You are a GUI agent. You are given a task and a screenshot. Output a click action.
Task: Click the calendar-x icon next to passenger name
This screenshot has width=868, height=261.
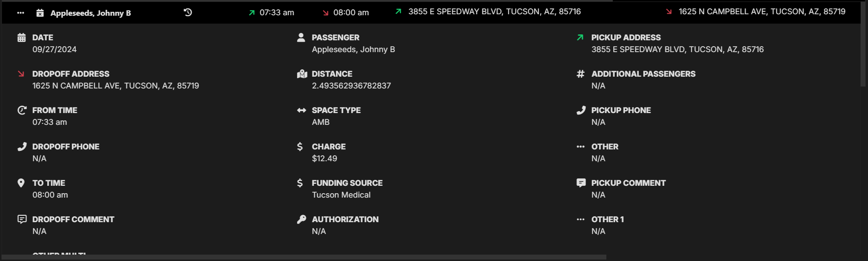(40, 13)
